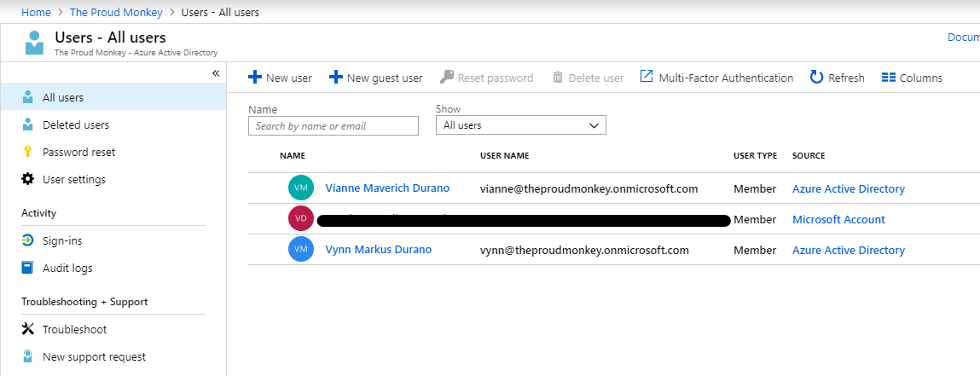
Task: Sort by USER TYPE column header
Action: pyautogui.click(x=755, y=155)
